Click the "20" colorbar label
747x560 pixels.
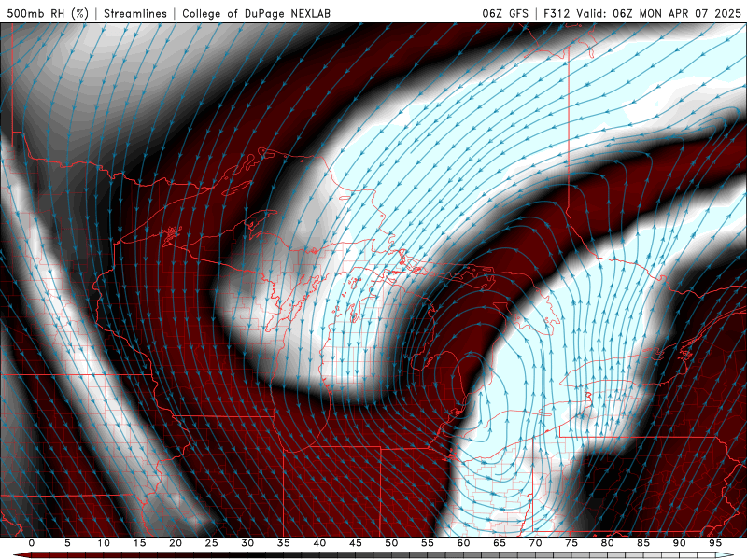(176, 543)
